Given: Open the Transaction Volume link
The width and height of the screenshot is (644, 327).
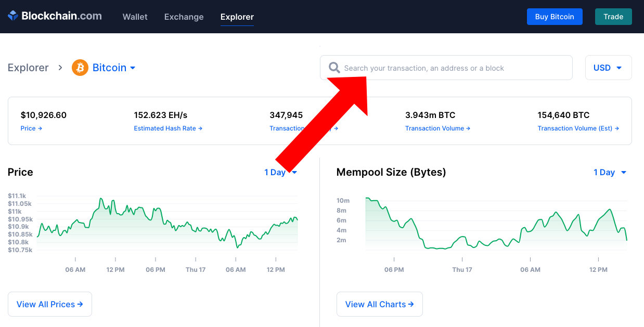Looking at the screenshot, I should (x=437, y=128).
